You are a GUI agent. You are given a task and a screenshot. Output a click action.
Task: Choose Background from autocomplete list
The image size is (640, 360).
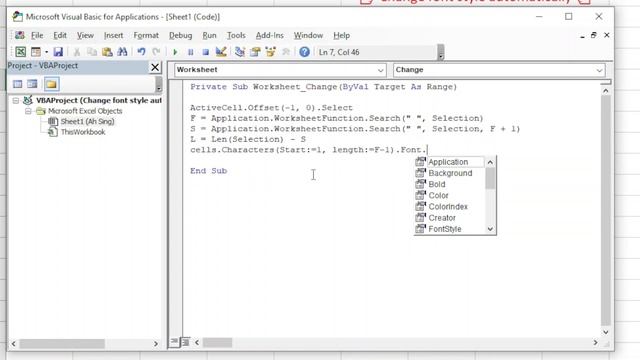(449, 173)
